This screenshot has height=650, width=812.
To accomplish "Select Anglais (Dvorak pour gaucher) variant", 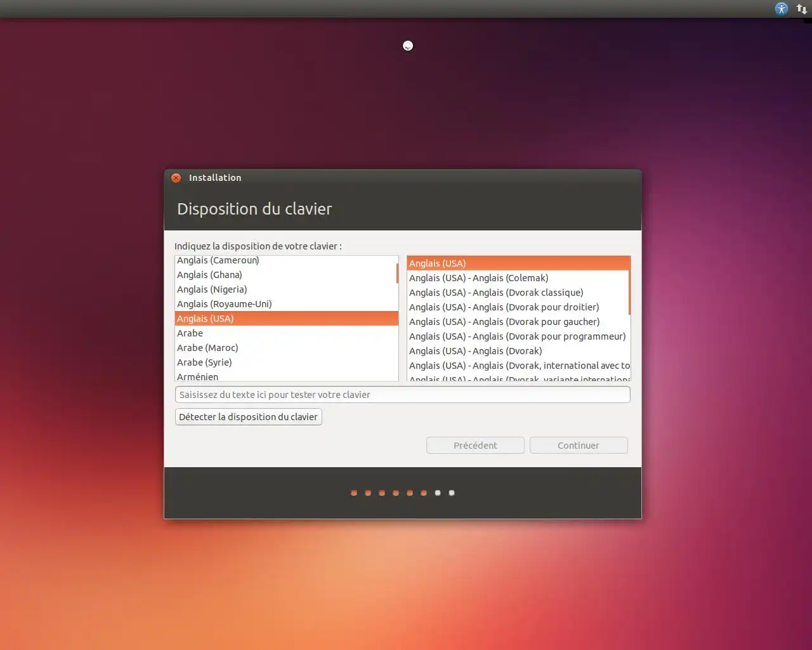I will [518, 322].
